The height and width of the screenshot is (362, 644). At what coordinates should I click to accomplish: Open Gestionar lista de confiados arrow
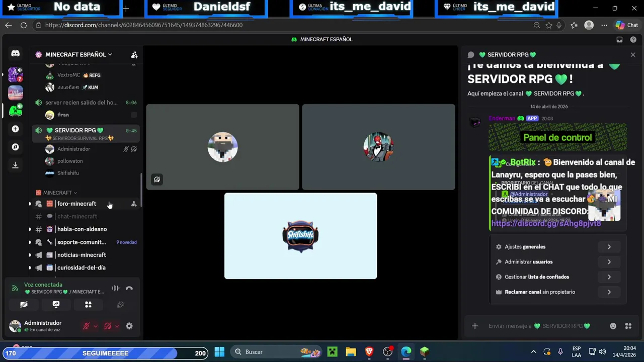[x=609, y=277]
